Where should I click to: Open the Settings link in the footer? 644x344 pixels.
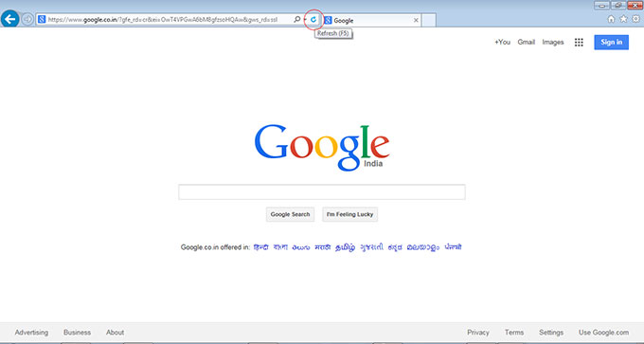[551, 333]
